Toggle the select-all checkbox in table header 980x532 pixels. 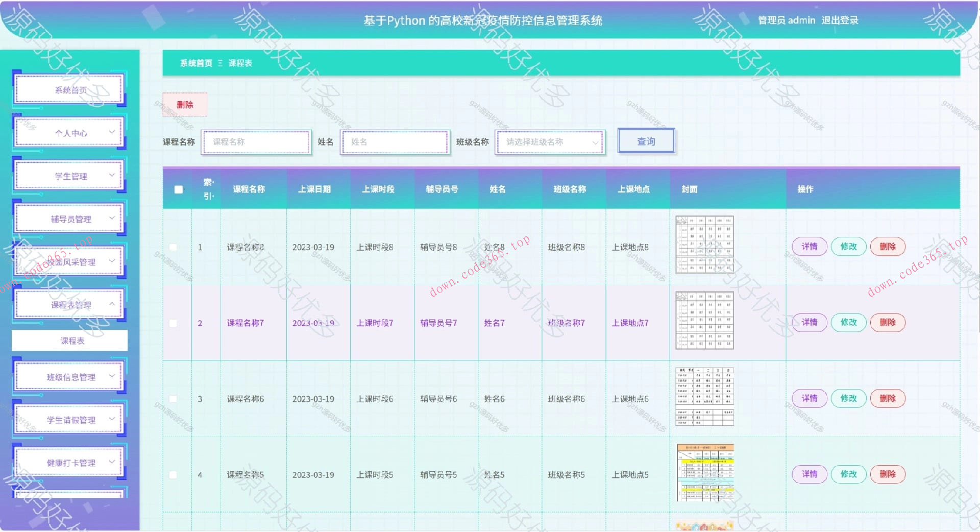(x=178, y=189)
